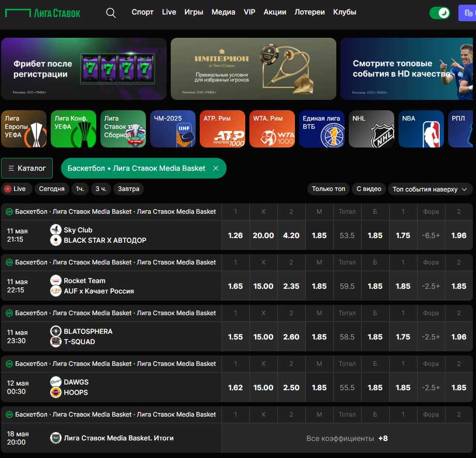Expand the Топ события наверху dropdown
The height and width of the screenshot is (458, 476).
click(x=430, y=189)
